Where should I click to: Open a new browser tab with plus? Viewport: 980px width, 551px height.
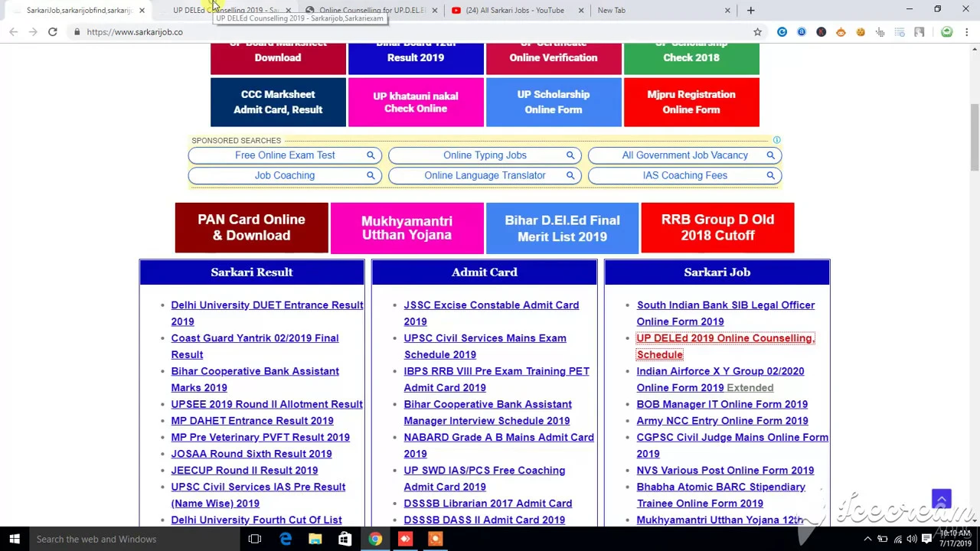click(x=750, y=10)
